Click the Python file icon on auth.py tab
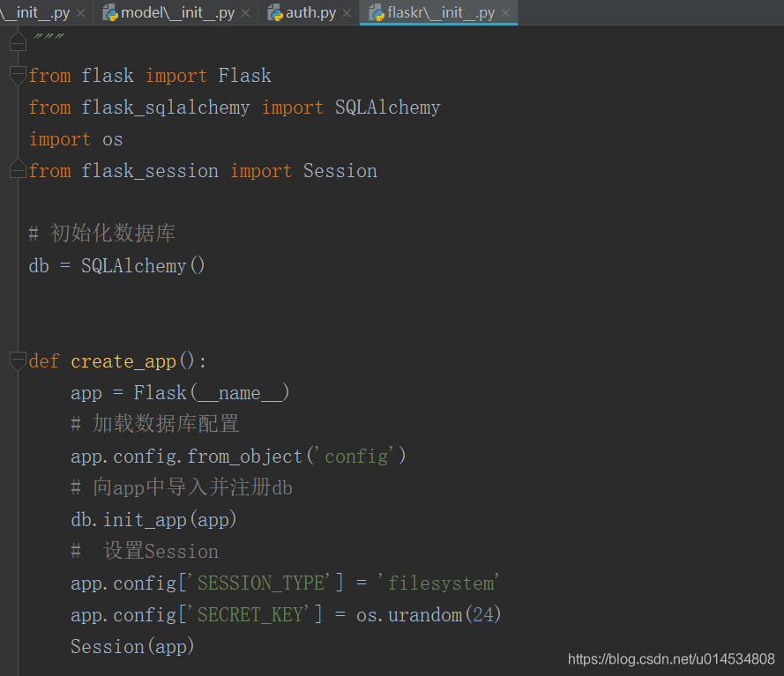 pyautogui.click(x=274, y=13)
